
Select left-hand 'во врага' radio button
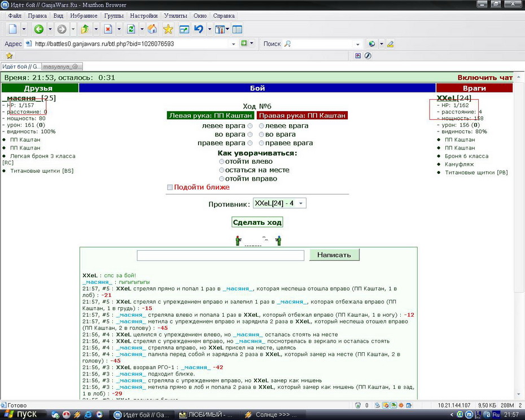click(250, 134)
